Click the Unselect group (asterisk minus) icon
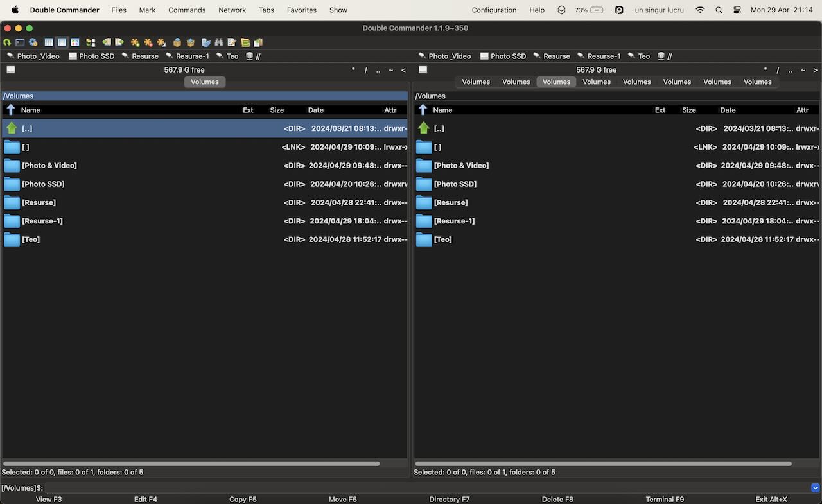 click(x=148, y=42)
